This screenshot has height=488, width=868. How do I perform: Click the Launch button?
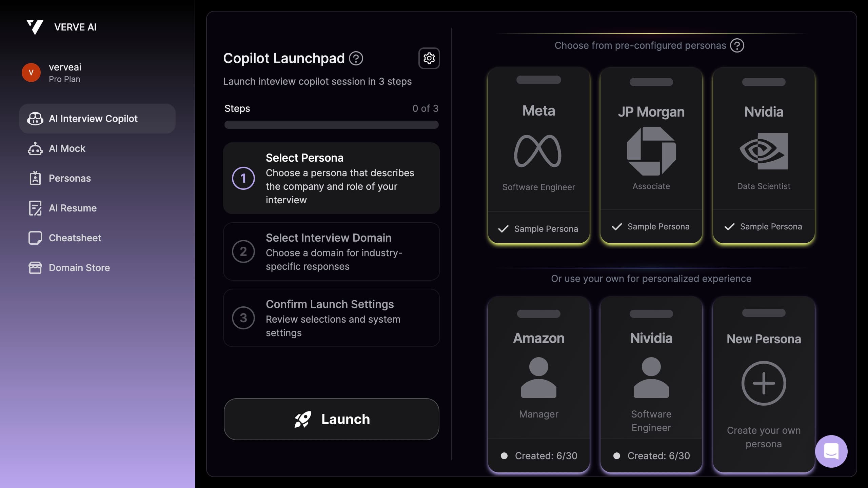tap(332, 419)
